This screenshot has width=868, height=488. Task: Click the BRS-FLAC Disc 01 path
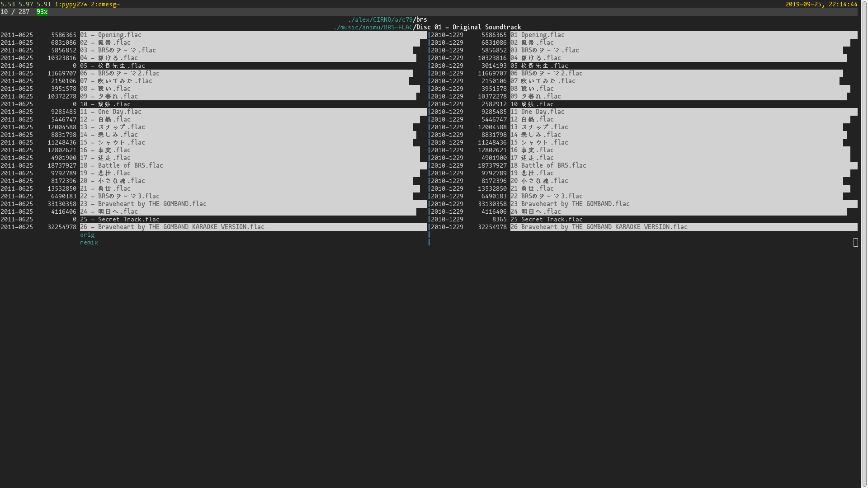[427, 27]
